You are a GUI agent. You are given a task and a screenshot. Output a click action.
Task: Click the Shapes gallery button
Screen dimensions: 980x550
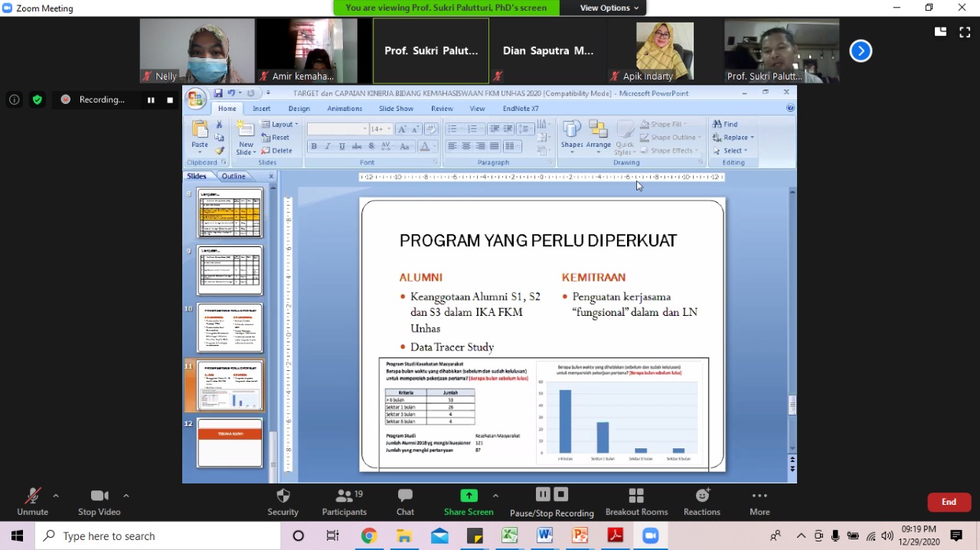(572, 135)
